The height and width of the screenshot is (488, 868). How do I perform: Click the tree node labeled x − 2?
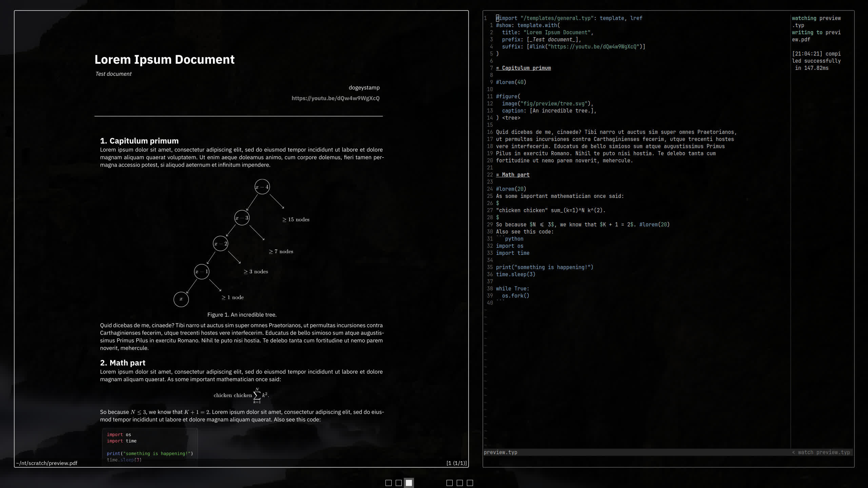[220, 244]
